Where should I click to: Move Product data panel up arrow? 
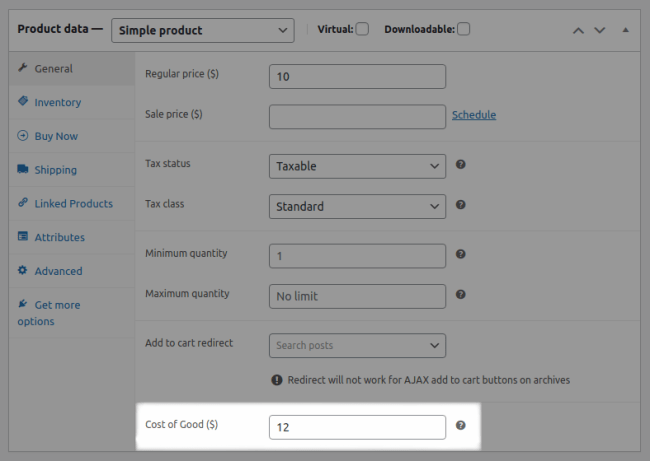click(578, 30)
